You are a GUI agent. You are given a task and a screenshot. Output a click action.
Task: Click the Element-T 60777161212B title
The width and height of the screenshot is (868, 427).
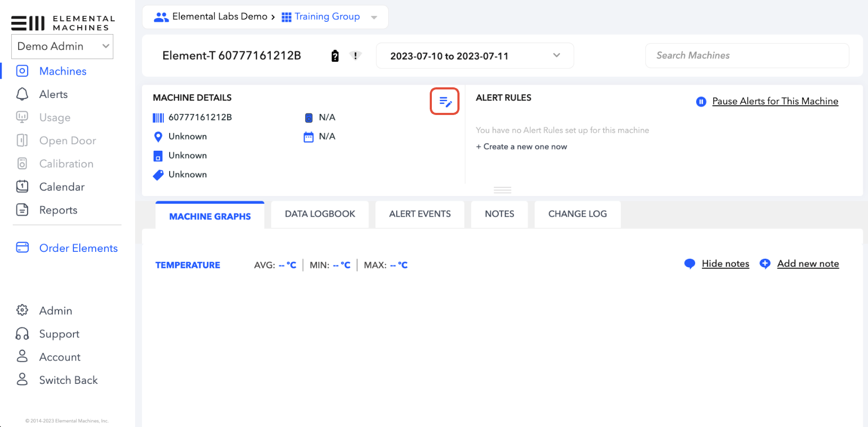coord(232,55)
